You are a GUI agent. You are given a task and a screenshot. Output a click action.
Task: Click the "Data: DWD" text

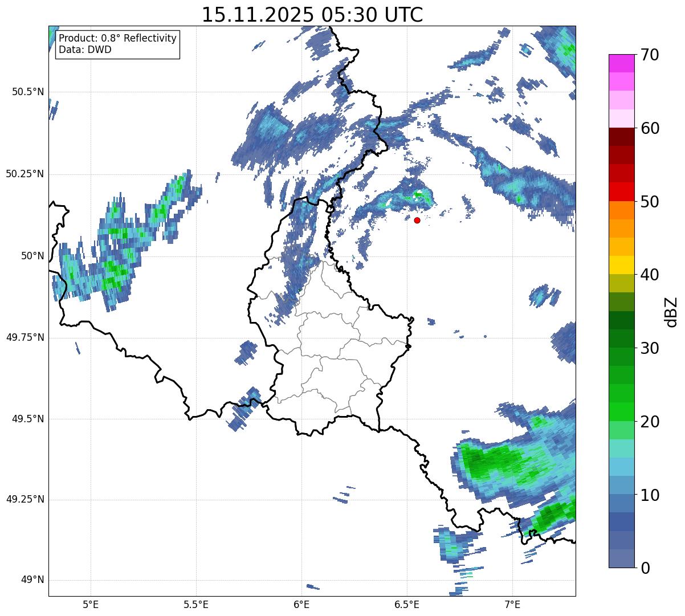(85, 50)
